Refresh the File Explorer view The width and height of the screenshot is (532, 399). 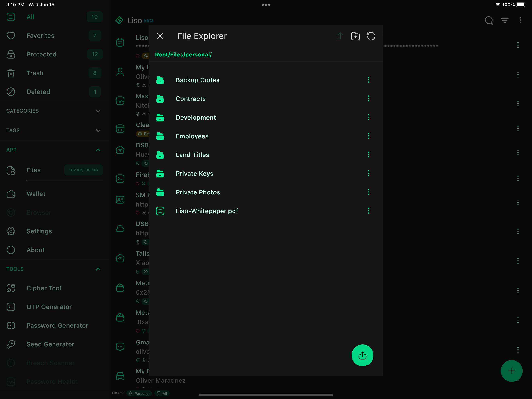(371, 36)
